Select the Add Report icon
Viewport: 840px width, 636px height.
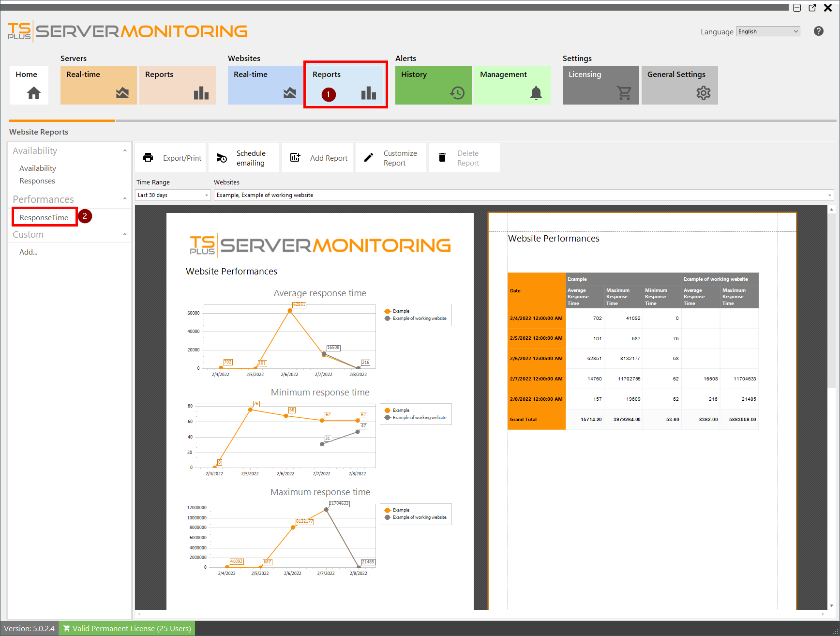pyautogui.click(x=295, y=157)
